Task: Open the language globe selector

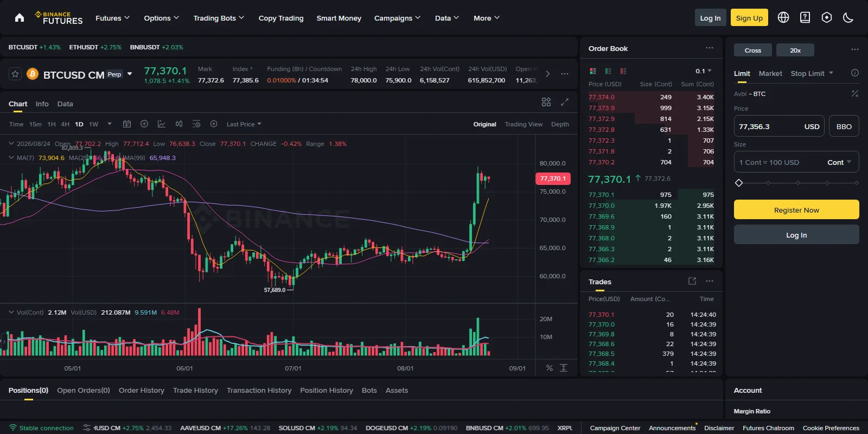Action: (x=783, y=17)
